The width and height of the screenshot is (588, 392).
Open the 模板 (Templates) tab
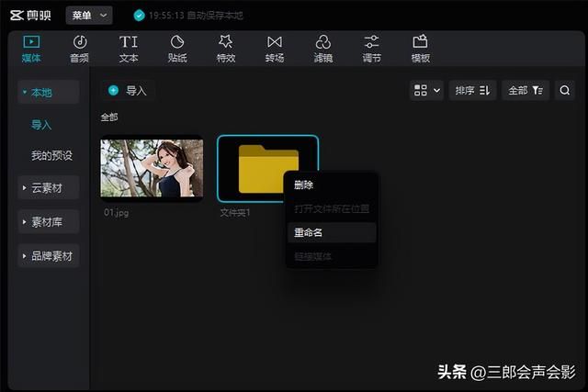(421, 49)
